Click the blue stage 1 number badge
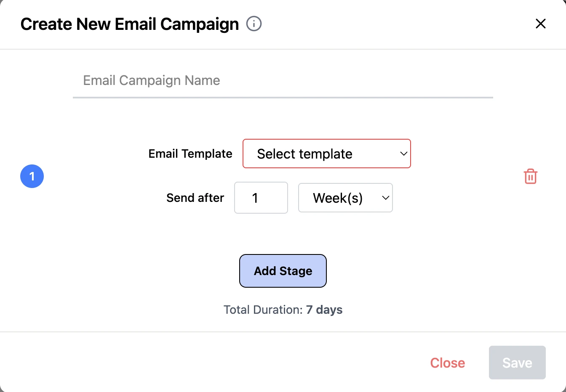Viewport: 566px width, 392px height. (32, 176)
